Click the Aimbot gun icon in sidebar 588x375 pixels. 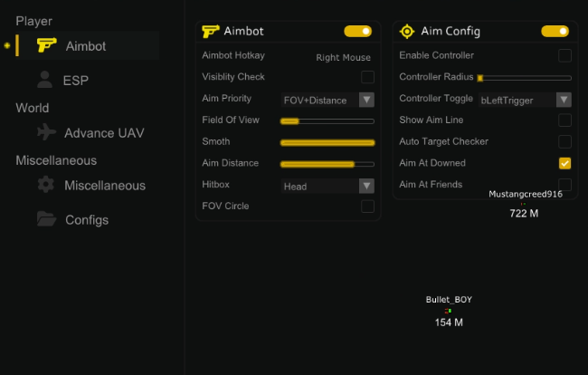tap(46, 44)
